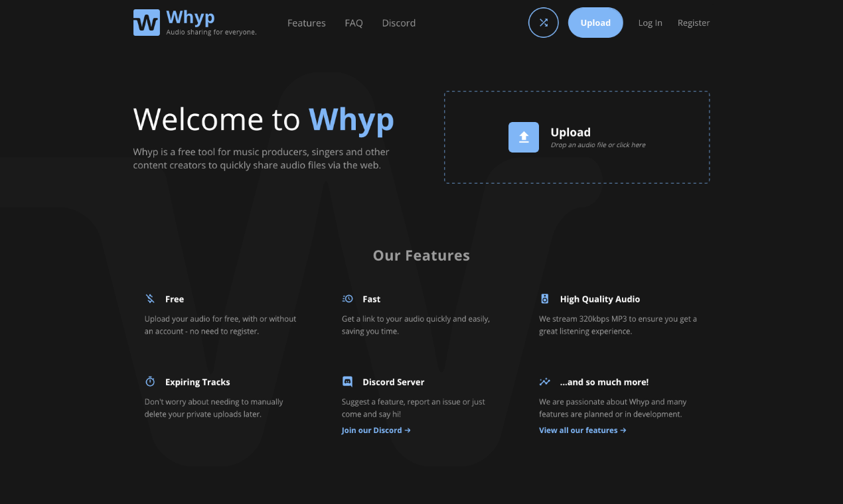Click the trending chart icon beside so much more
Viewport: 843px width, 504px height.
[545, 381]
